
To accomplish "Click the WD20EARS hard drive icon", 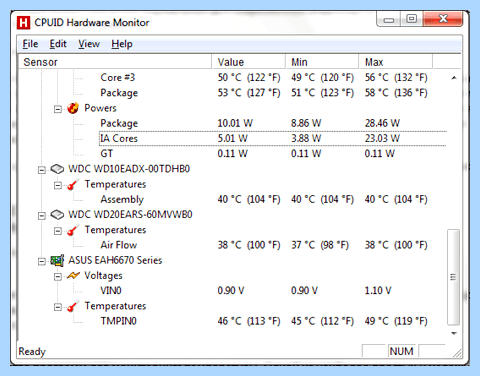I will tap(57, 215).
